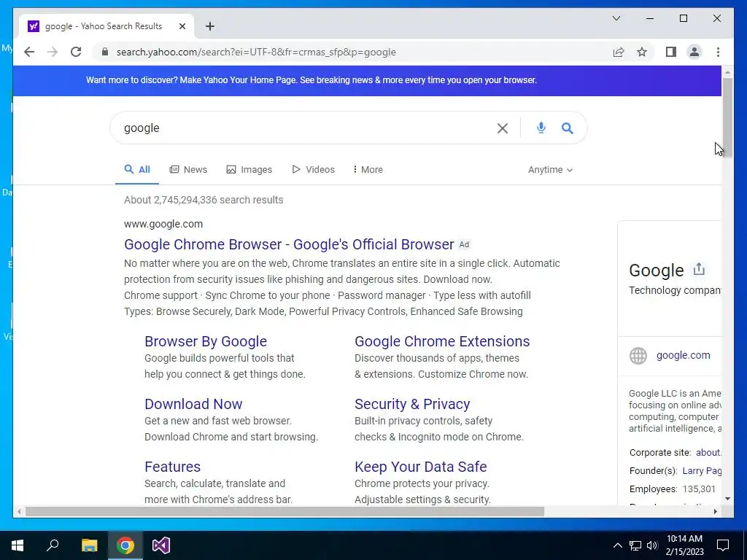Image resolution: width=747 pixels, height=560 pixels.
Task: Click the forward navigation arrow
Action: click(53, 52)
